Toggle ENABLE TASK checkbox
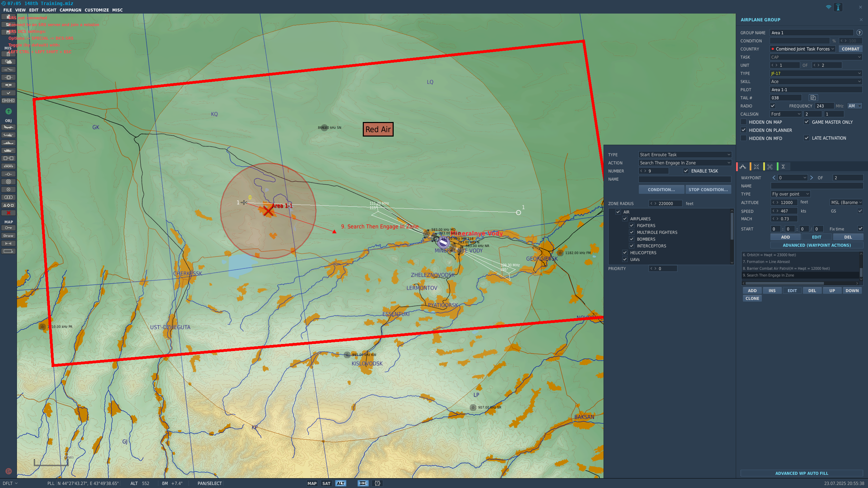 686,171
